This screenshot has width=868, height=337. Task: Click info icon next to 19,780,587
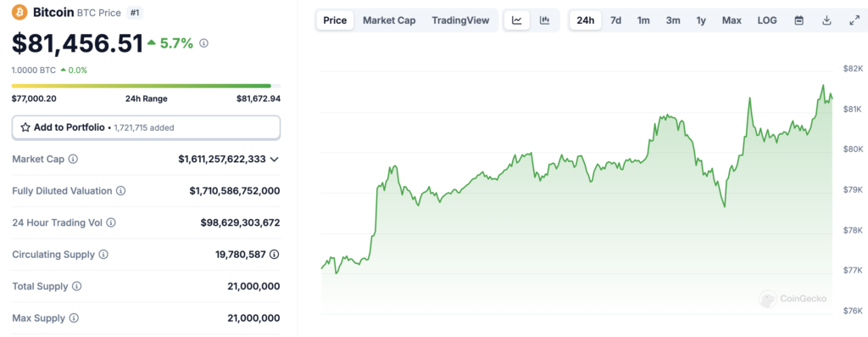point(275,255)
